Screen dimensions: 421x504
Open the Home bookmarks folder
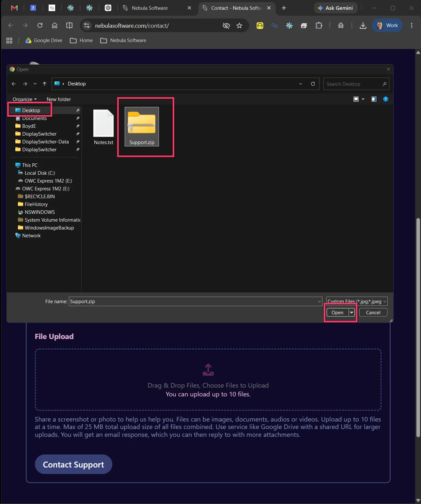pos(81,40)
